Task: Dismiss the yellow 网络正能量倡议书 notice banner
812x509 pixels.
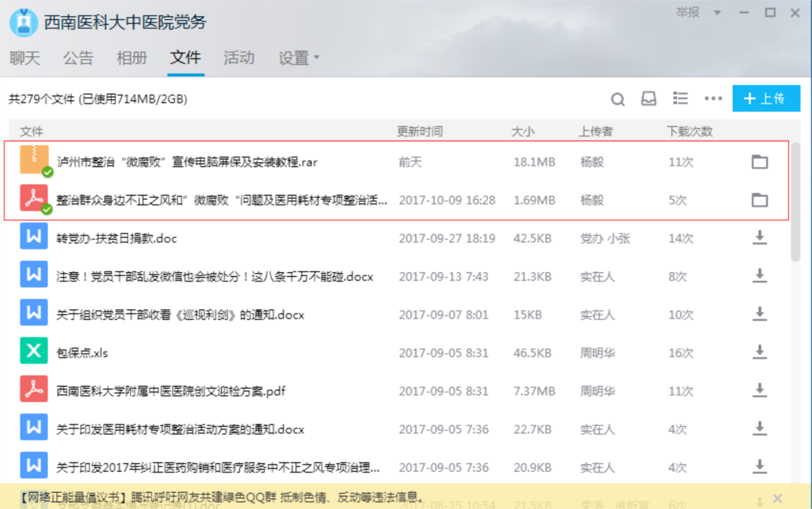Action: coord(777,498)
